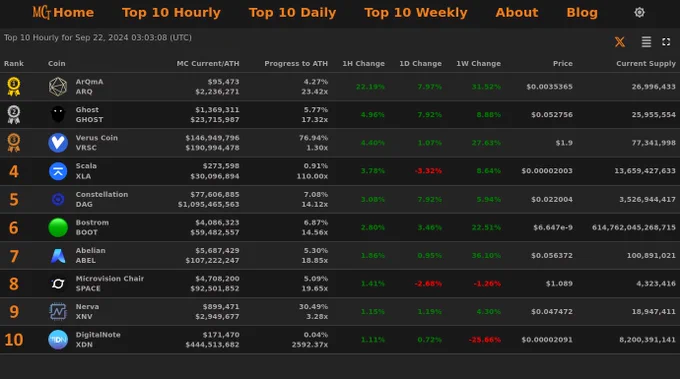680x379 pixels.
Task: Click Ghost price $0.052756
Action: coord(552,114)
